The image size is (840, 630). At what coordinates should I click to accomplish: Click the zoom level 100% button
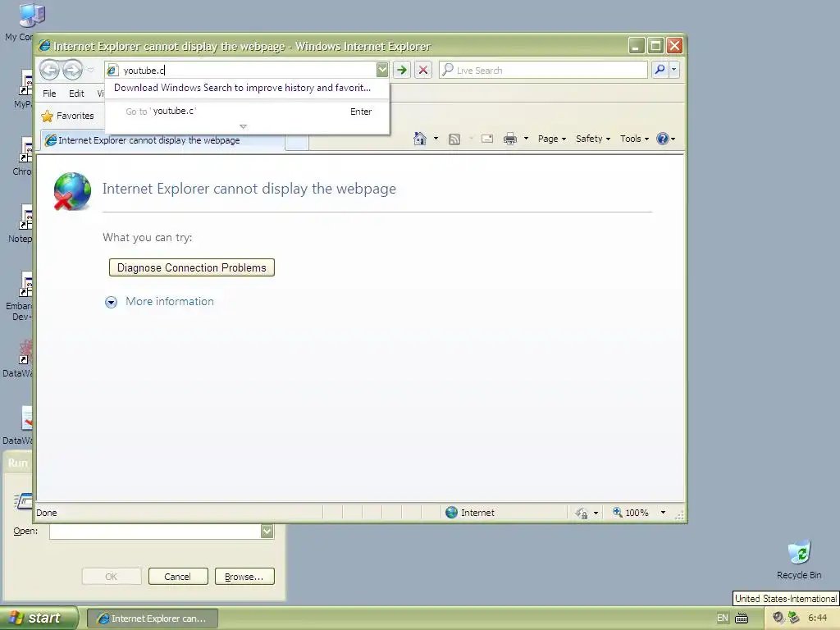[631, 513]
